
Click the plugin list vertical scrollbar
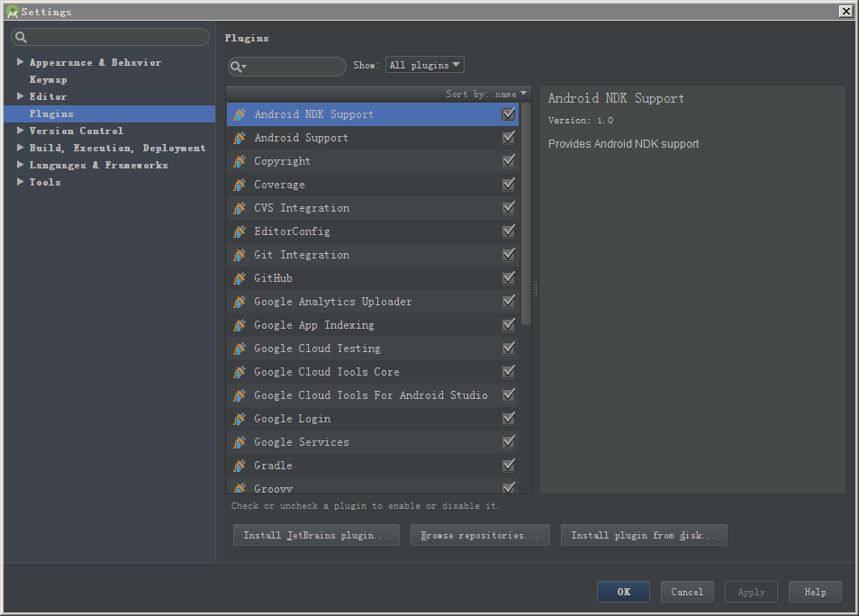click(x=526, y=216)
